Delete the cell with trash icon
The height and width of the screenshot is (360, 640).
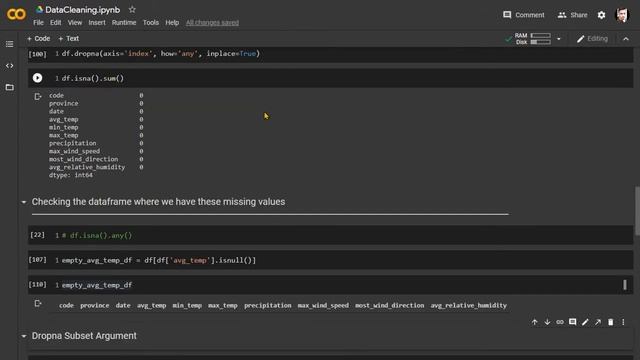point(611,322)
